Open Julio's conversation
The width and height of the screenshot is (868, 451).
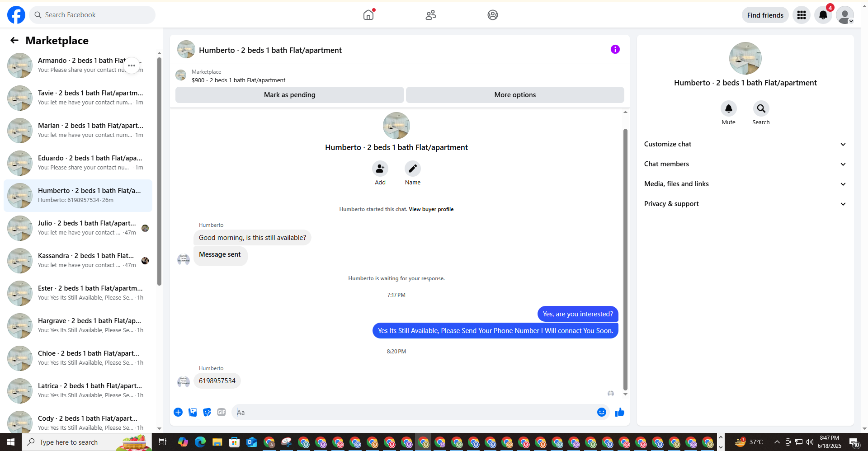[x=78, y=228]
